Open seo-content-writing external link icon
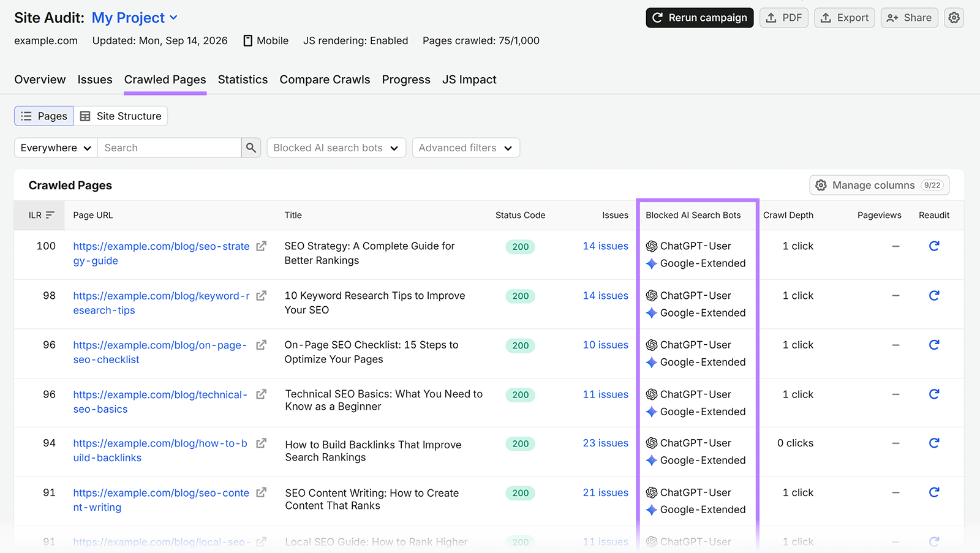 coord(261,492)
